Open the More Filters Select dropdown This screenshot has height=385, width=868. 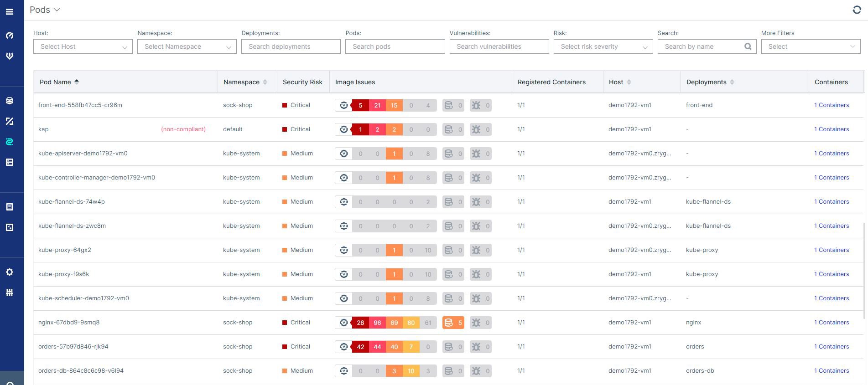[x=811, y=46]
